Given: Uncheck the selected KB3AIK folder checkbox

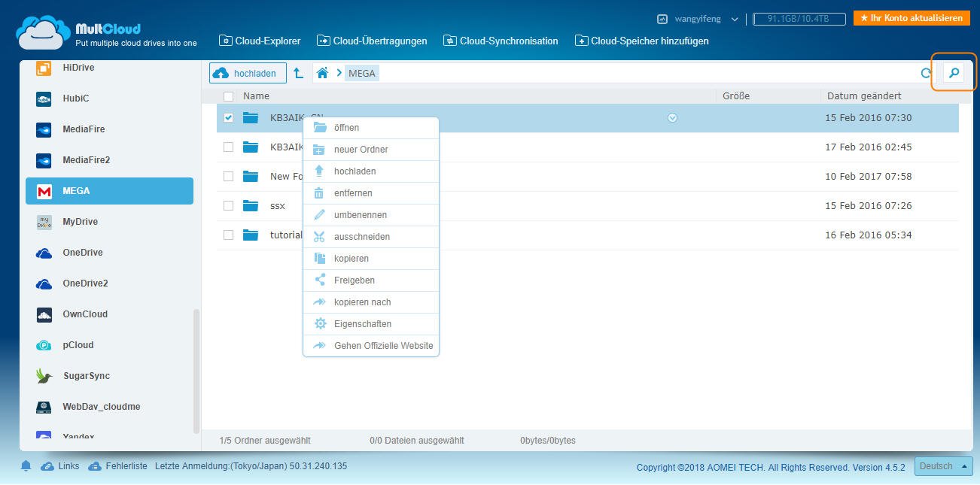Looking at the screenshot, I should tap(228, 117).
